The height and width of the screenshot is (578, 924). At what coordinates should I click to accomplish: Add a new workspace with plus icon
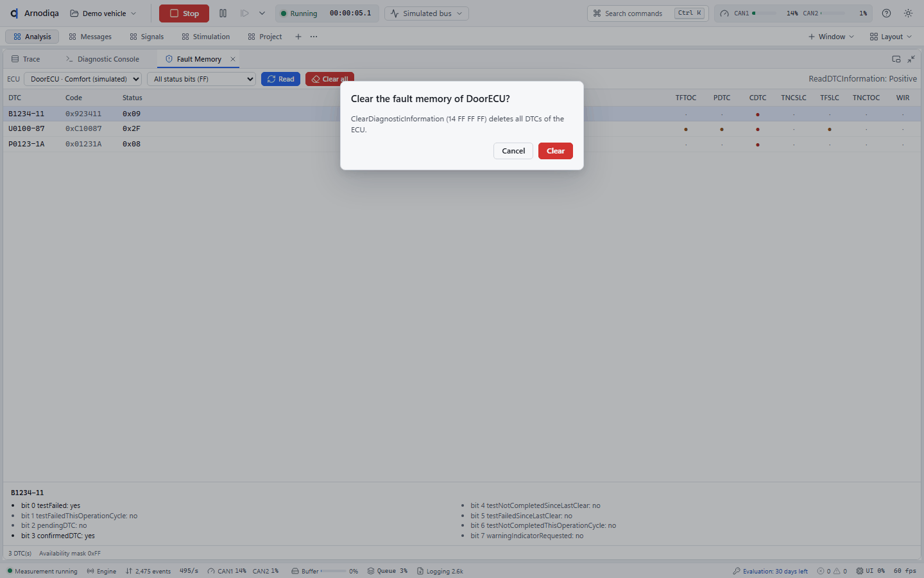298,37
